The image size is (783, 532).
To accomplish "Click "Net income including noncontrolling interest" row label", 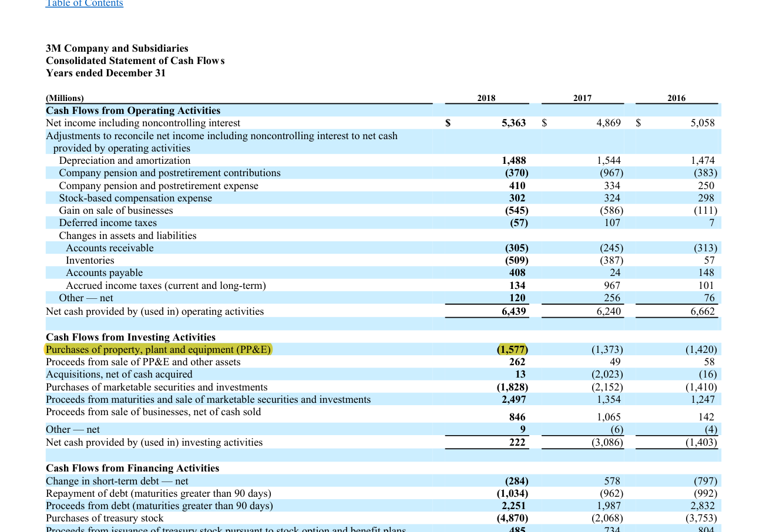I will point(143,123).
